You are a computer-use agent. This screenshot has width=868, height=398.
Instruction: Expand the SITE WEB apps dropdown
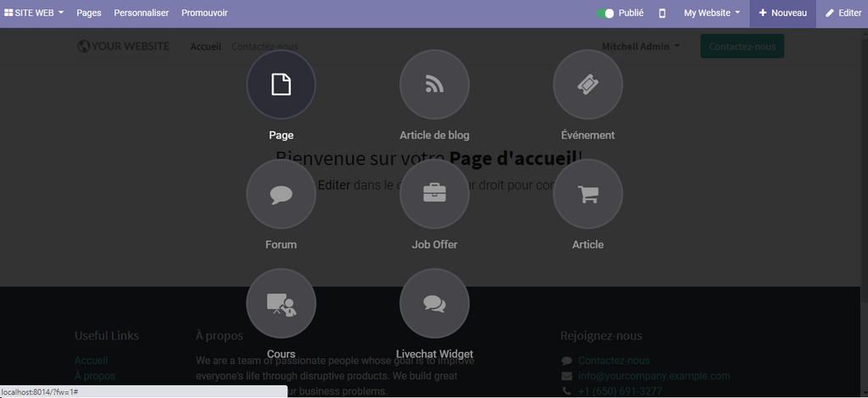(34, 14)
